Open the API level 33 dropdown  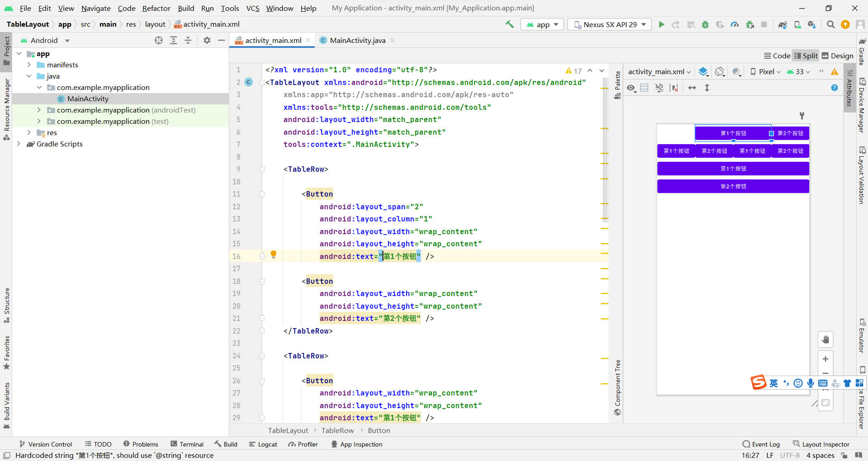click(x=798, y=71)
